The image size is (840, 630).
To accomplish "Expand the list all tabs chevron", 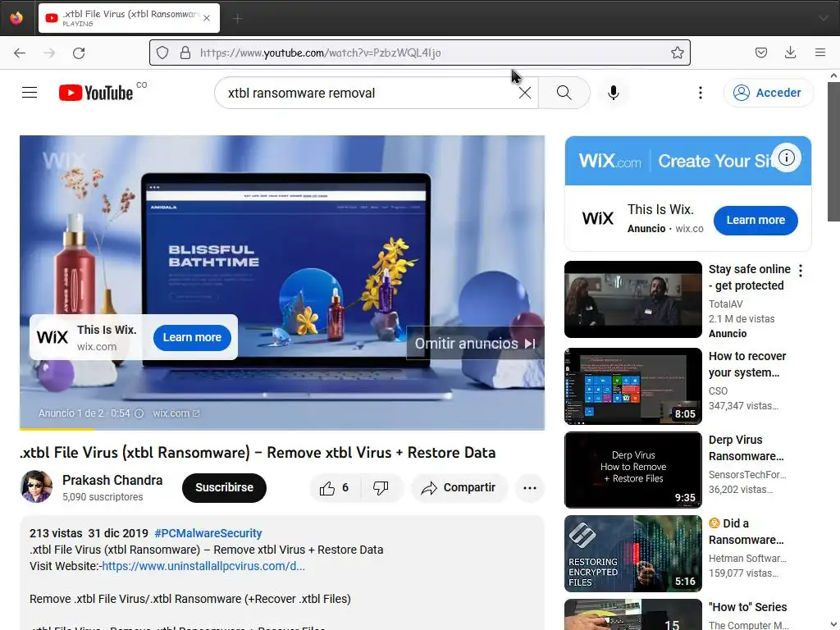I will (x=823, y=18).
